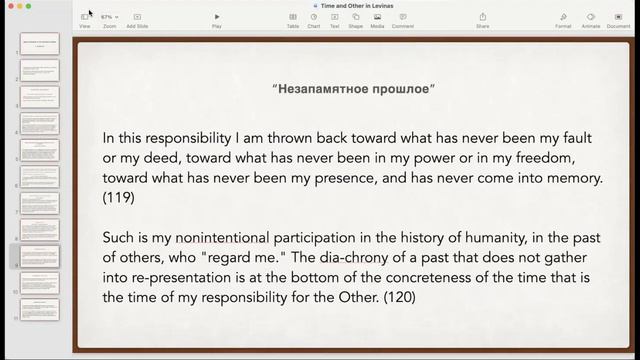Select slide 7 thumbnail in navigator
Image resolution: width=640 pixels, height=360 pixels.
[x=40, y=203]
